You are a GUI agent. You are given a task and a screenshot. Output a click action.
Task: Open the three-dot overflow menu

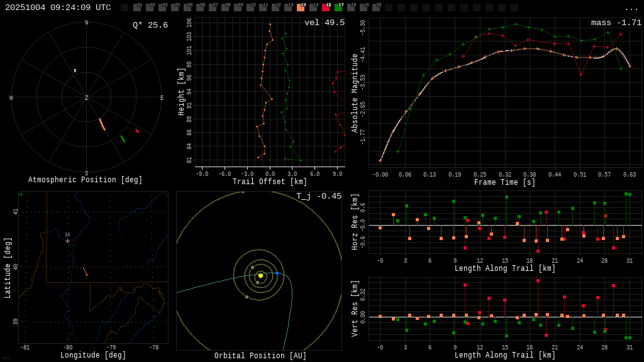click(x=631, y=8)
